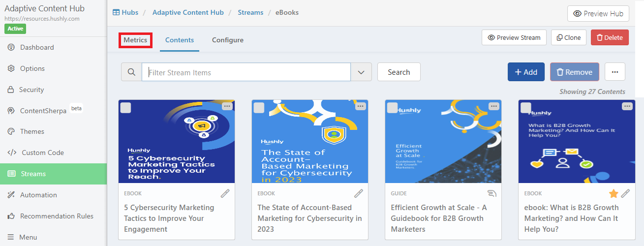
Task: Click the 'Showing 27 Contents' text
Action: point(592,92)
